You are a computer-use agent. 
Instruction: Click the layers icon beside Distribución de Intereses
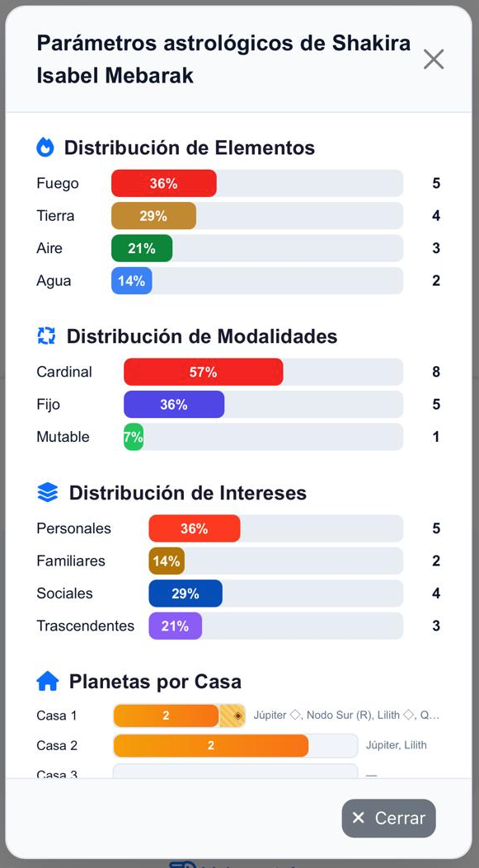click(x=48, y=492)
